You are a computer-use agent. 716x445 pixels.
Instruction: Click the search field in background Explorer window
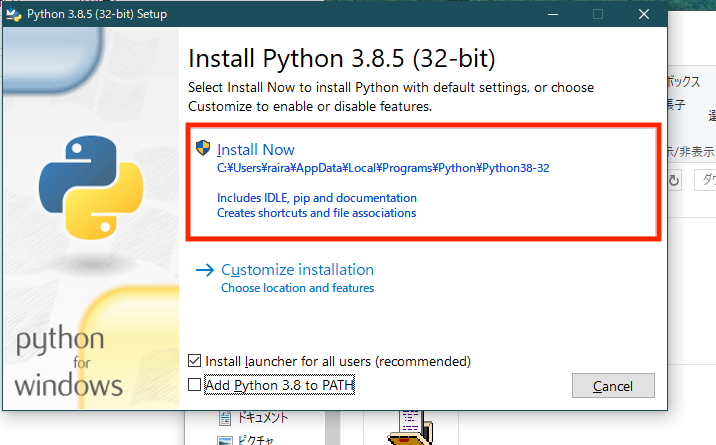pos(705,180)
